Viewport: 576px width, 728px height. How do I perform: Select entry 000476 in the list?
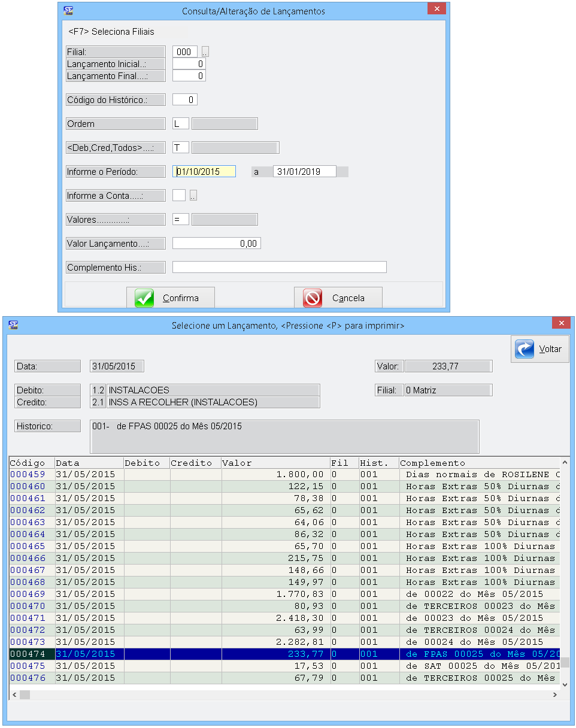pos(28,678)
